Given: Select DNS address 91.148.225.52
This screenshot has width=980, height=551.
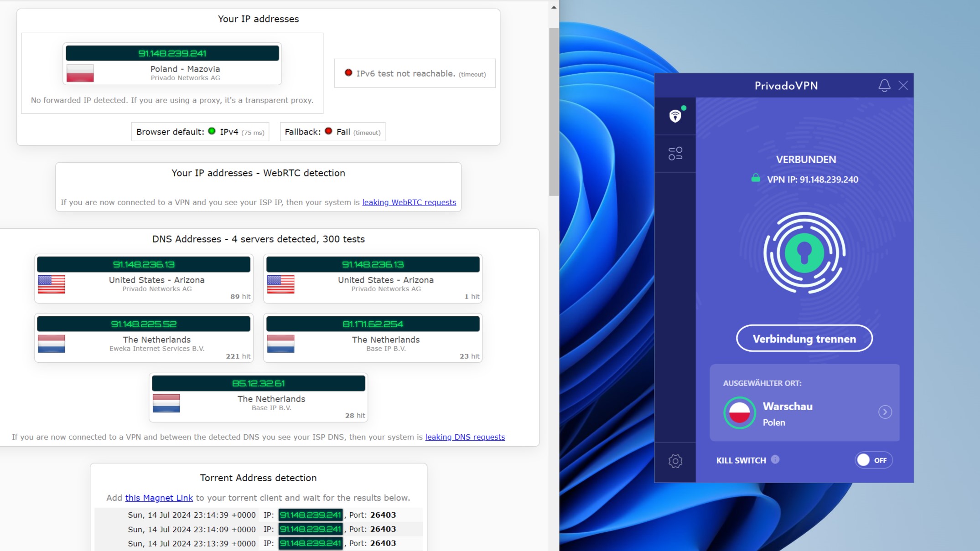Looking at the screenshot, I should tap(144, 324).
